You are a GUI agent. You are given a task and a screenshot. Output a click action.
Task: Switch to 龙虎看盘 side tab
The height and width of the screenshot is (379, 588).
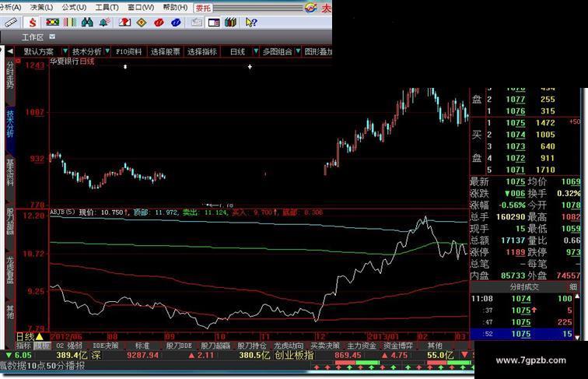[x=10, y=269]
